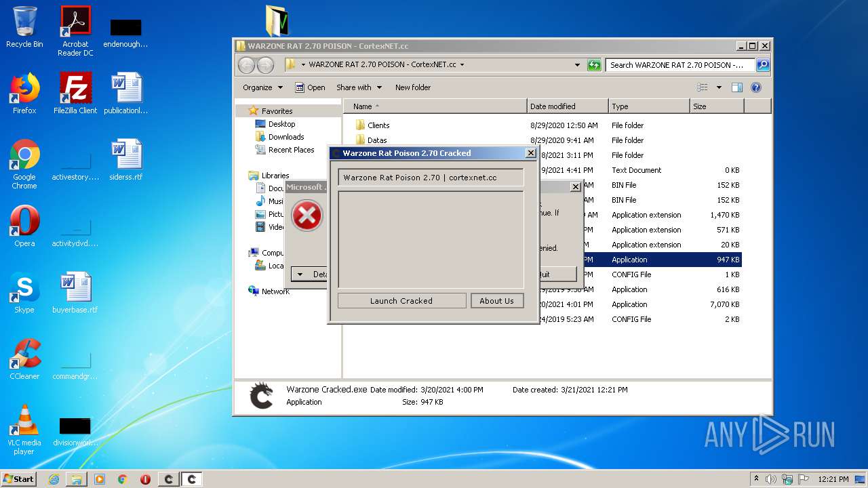Viewport: 868px width, 488px height.
Task: Toggle the preview pane icon
Action: tap(737, 87)
